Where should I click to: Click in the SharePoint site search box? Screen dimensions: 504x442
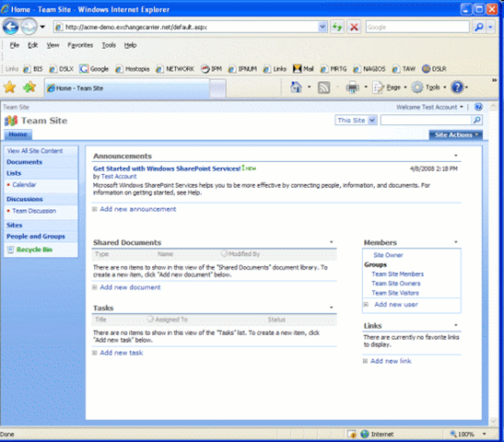[x=427, y=120]
